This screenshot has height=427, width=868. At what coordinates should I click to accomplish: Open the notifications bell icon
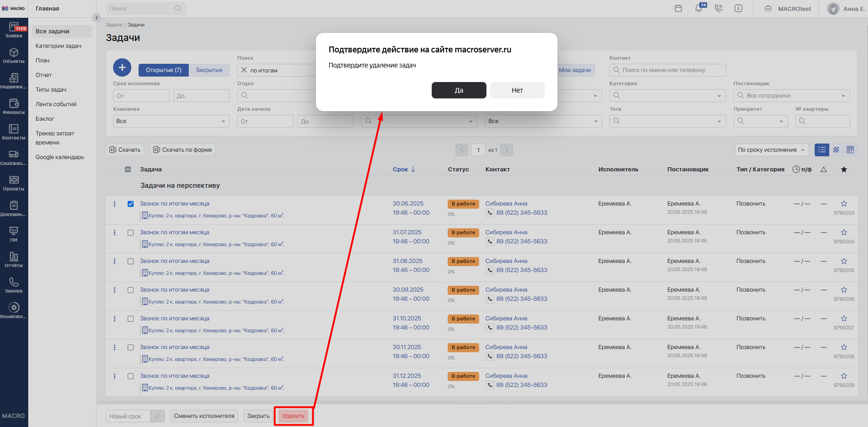[x=698, y=8]
